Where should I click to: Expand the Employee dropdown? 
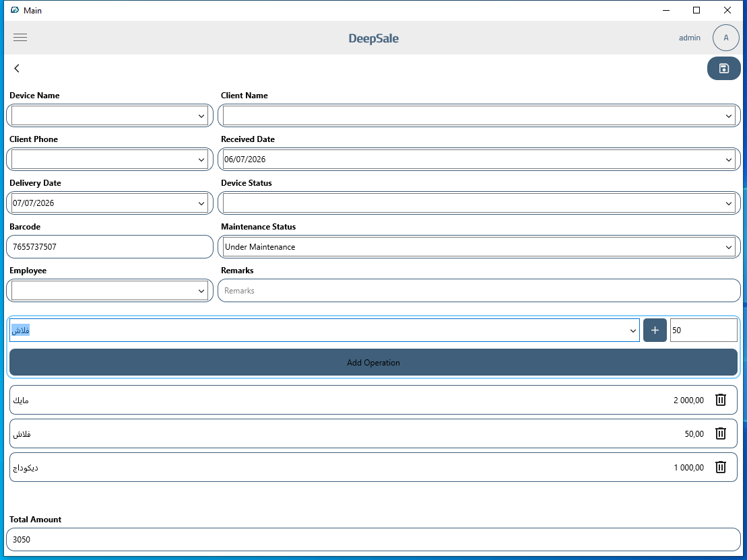tap(201, 291)
